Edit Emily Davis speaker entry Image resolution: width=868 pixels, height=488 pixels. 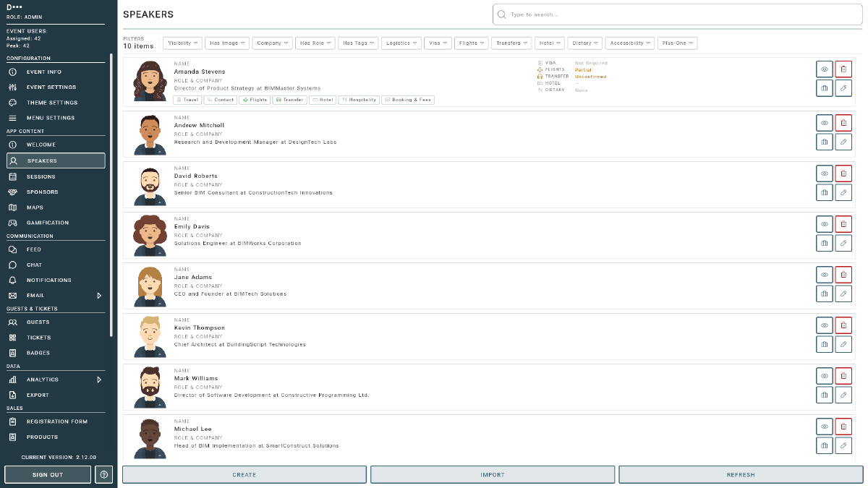(x=843, y=243)
